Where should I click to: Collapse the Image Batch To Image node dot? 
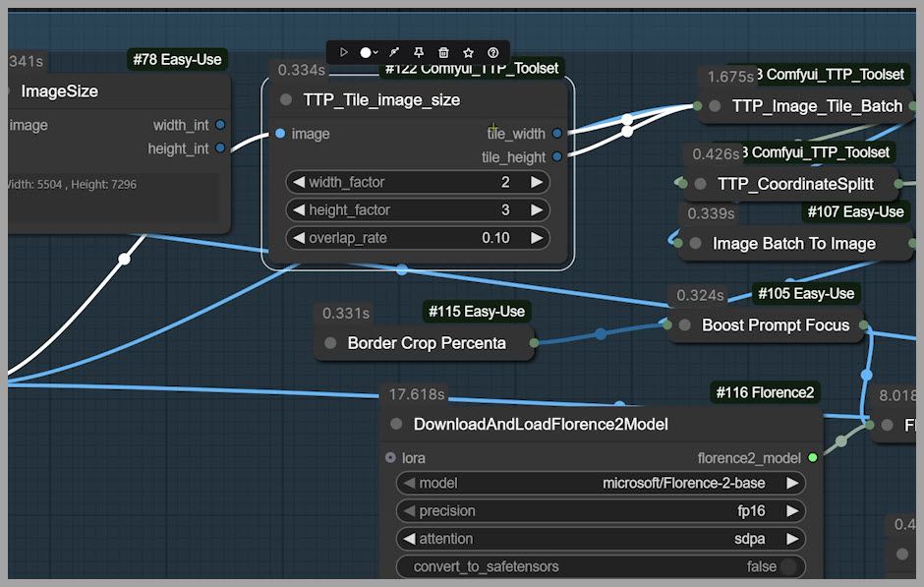695,243
